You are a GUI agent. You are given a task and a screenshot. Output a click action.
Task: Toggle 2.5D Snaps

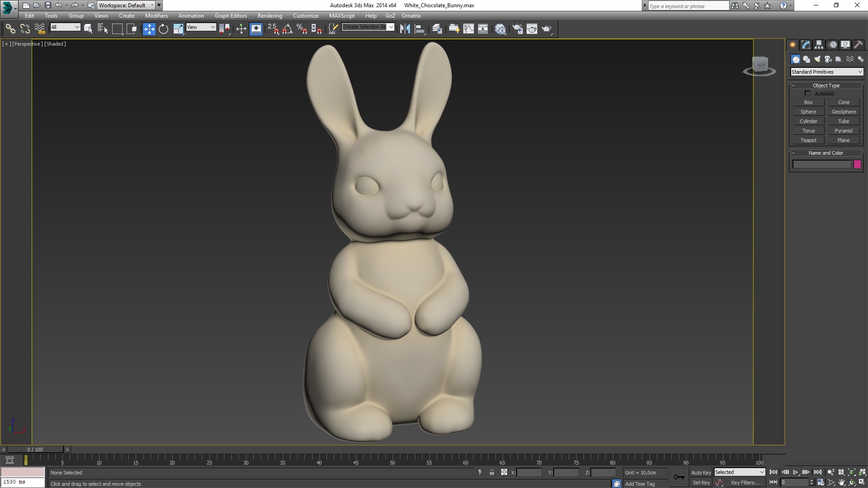(273, 29)
